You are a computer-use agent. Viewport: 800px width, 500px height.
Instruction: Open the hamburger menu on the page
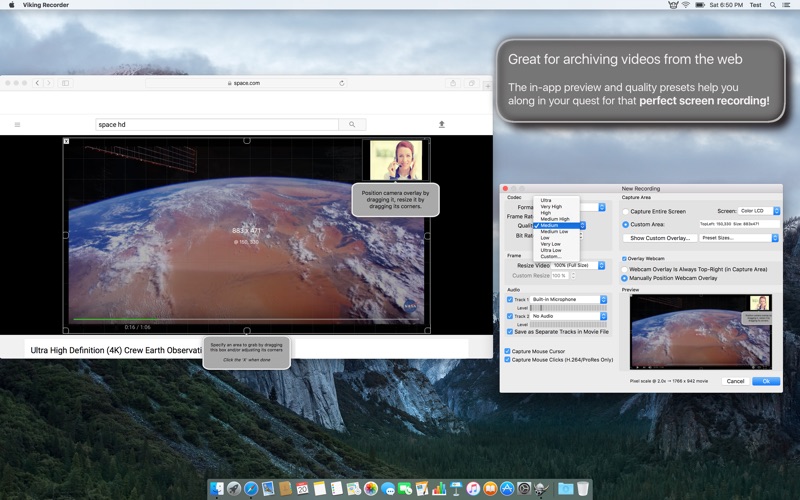click(17, 125)
